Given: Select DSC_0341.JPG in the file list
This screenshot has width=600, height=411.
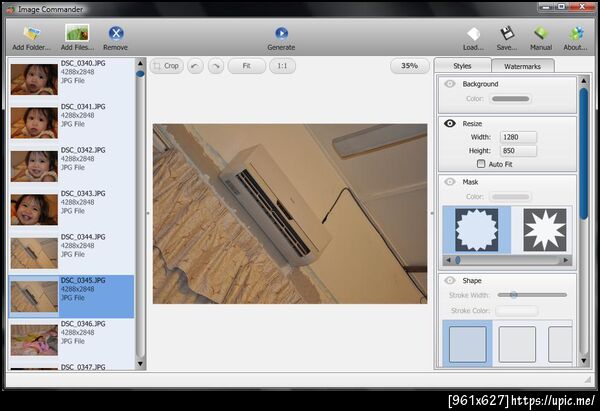Looking at the screenshot, I should (x=72, y=122).
